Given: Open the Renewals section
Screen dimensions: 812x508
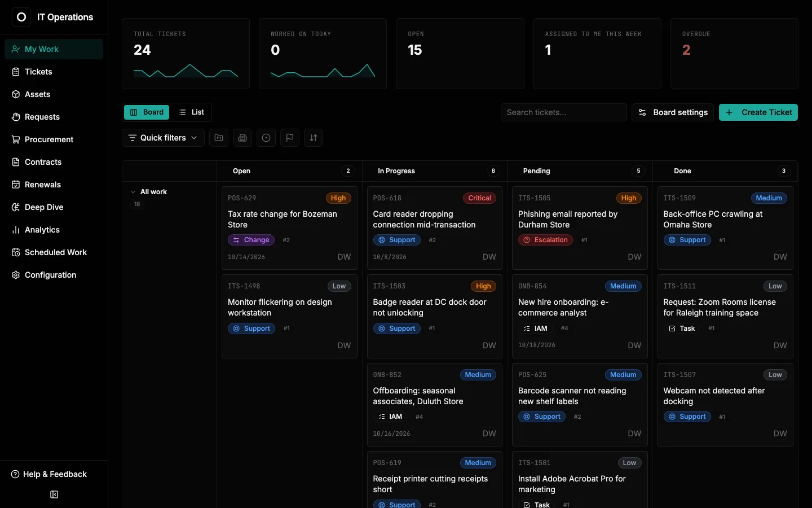Looking at the screenshot, I should click(x=54, y=185).
